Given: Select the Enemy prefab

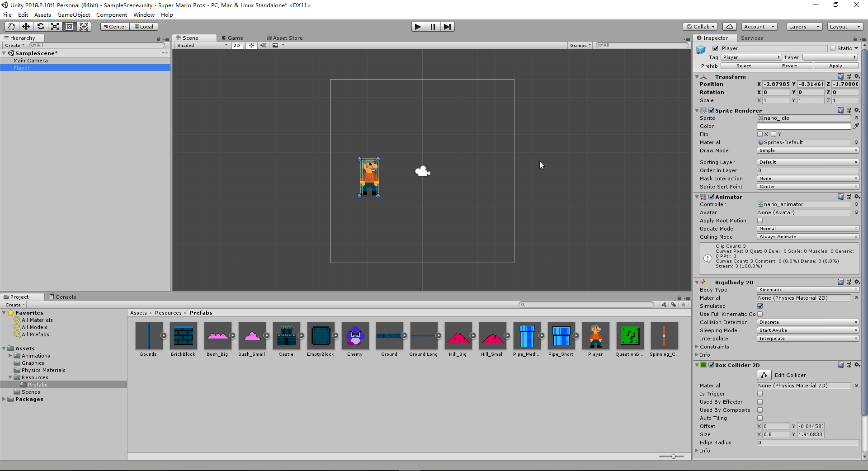Looking at the screenshot, I should [355, 336].
